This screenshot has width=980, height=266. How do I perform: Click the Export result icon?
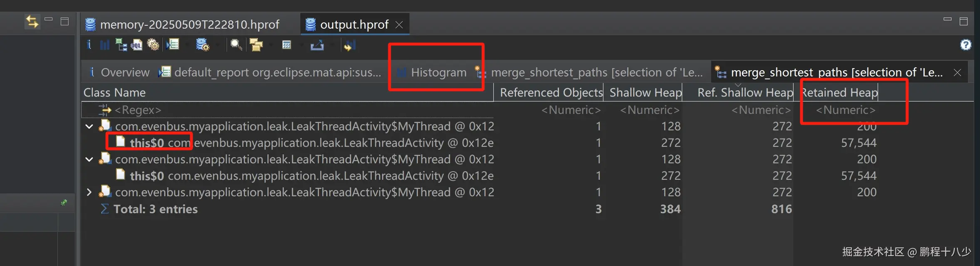[317, 45]
